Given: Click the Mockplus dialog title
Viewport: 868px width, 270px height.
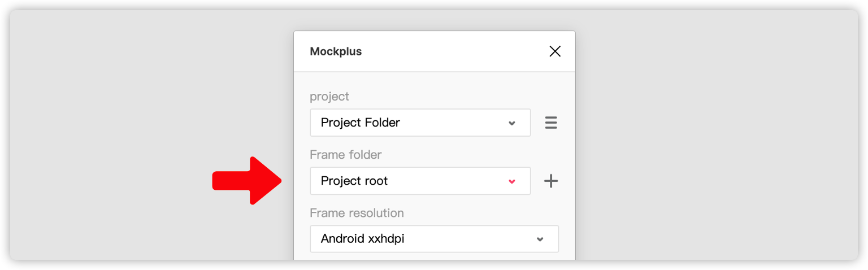Looking at the screenshot, I should point(336,51).
